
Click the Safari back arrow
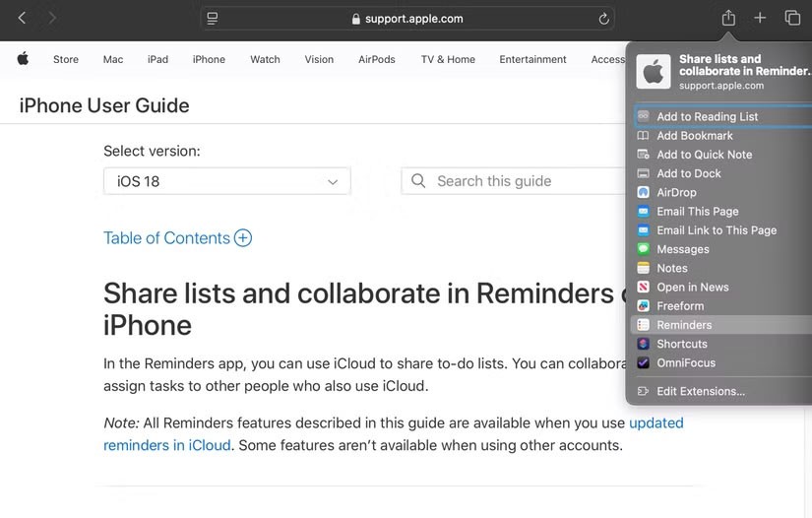point(22,18)
